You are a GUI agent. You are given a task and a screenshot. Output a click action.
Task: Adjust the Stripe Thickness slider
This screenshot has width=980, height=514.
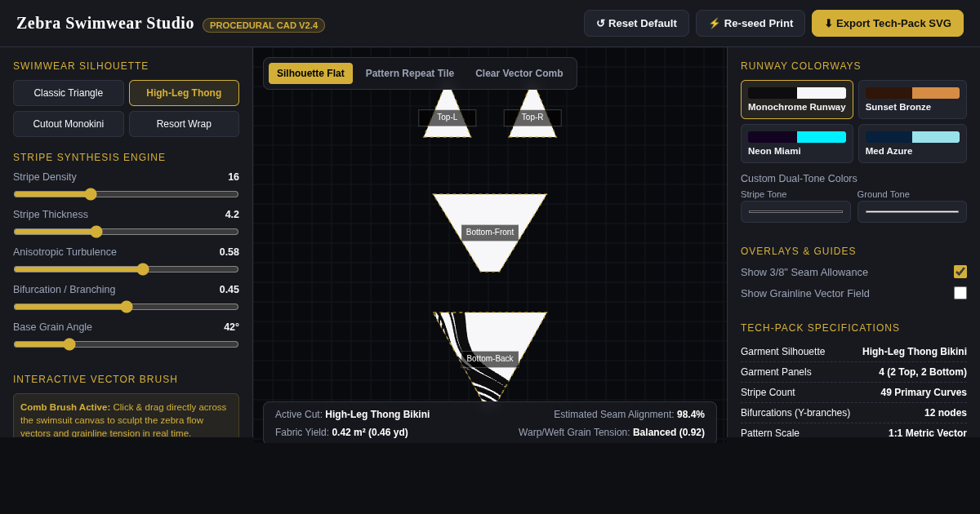(126, 232)
